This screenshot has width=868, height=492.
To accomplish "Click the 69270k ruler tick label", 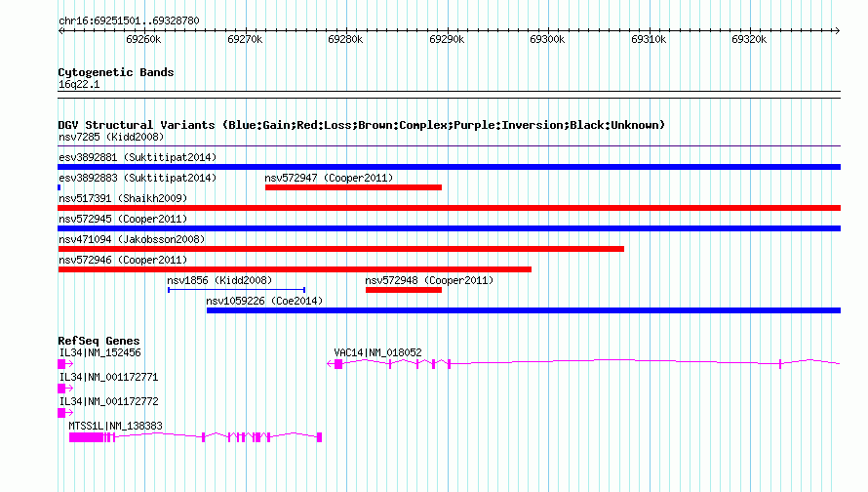I will pyautogui.click(x=245, y=40).
